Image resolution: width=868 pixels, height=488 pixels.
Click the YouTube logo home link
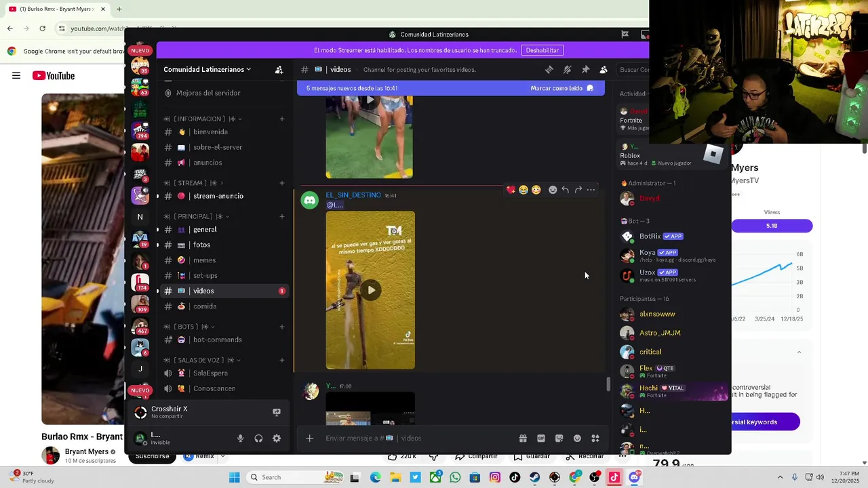point(54,75)
